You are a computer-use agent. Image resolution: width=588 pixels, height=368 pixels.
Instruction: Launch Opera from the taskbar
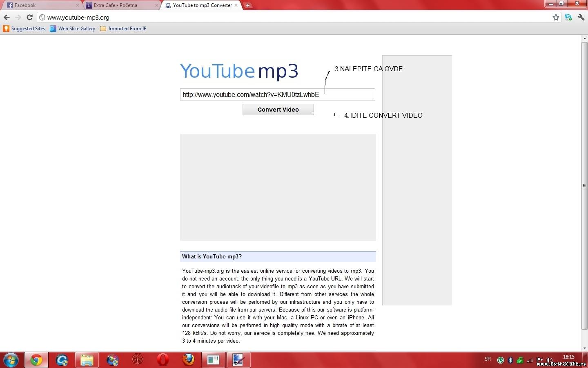point(163,360)
